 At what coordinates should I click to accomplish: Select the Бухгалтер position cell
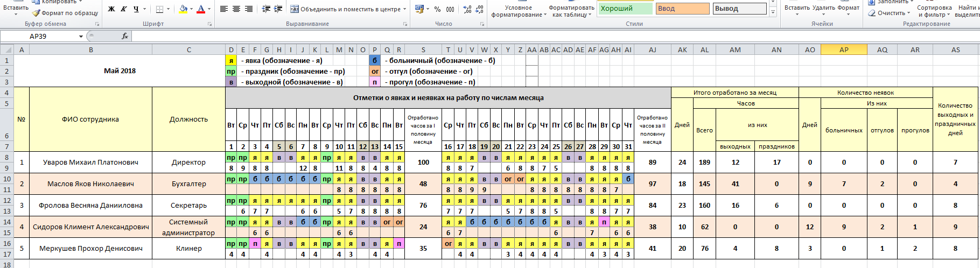pyautogui.click(x=189, y=184)
